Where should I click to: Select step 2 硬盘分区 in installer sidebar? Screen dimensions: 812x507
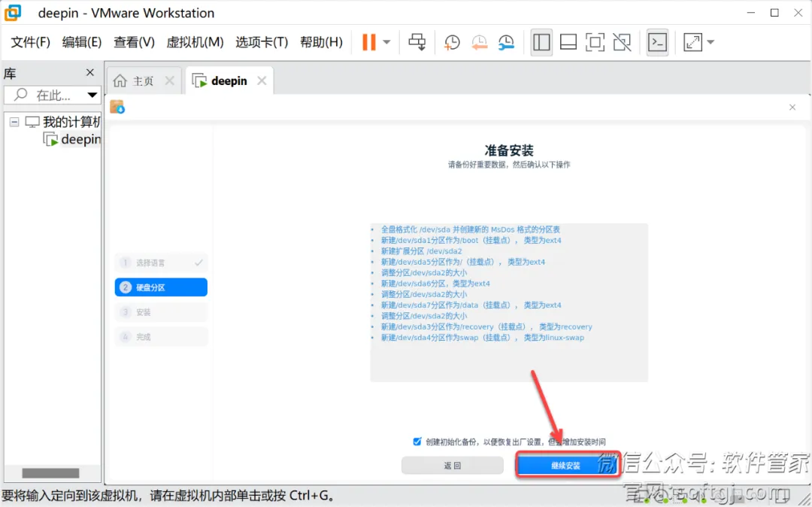pyautogui.click(x=161, y=287)
